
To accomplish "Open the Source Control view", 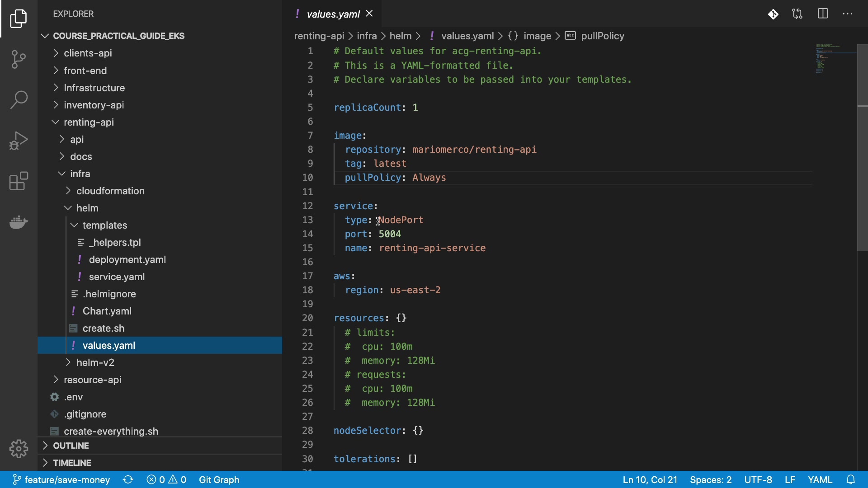I will [19, 59].
